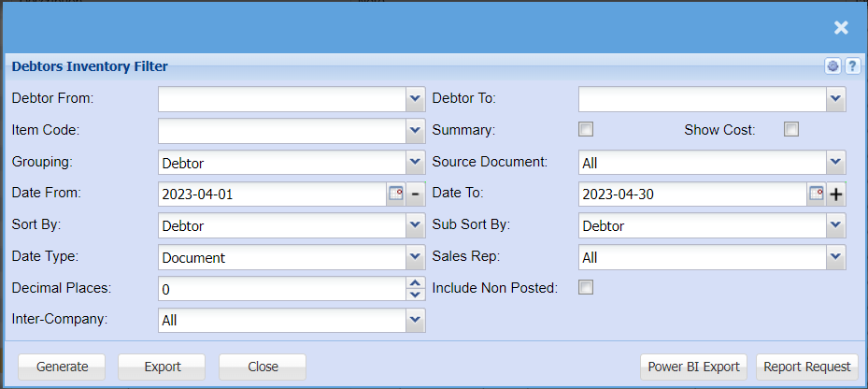Viewport: 868px width, 389px height.
Task: Click the plus button beside Date To
Action: pyautogui.click(x=836, y=194)
